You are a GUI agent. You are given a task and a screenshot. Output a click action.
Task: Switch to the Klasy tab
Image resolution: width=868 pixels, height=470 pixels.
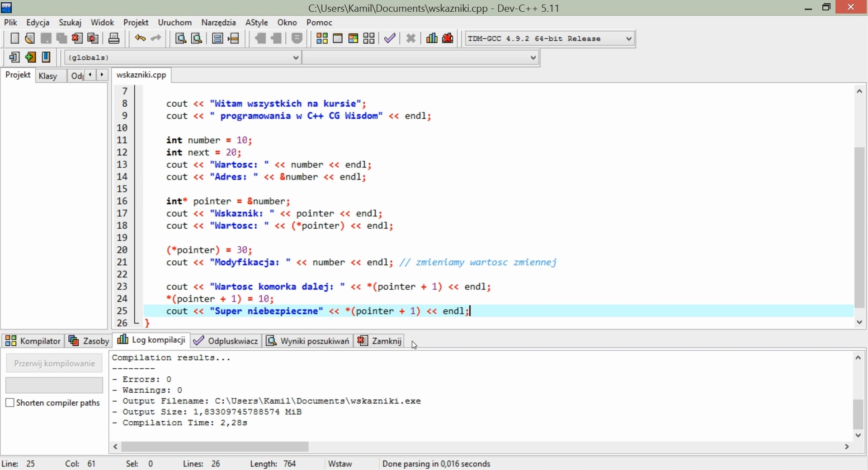point(49,76)
